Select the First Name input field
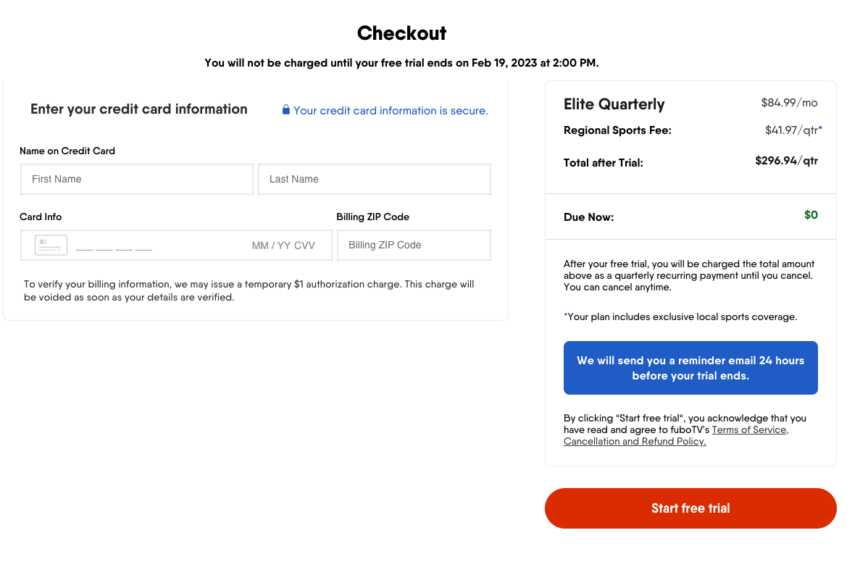Viewport: 868px width, 588px height. (x=136, y=179)
